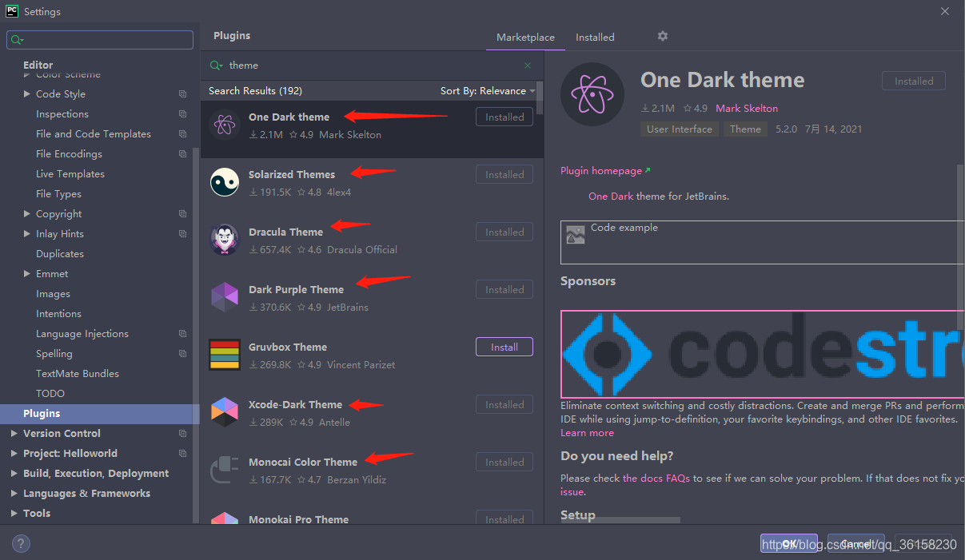Click the plugin list vertical scrollbar

click(540, 97)
